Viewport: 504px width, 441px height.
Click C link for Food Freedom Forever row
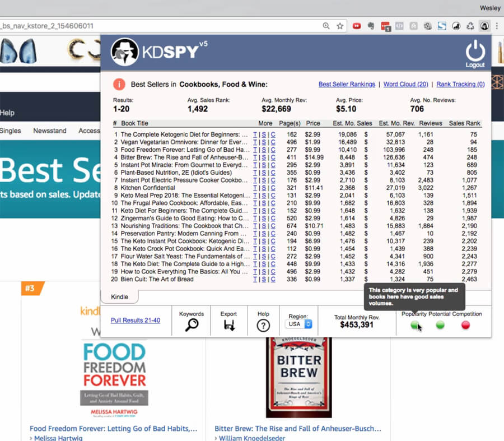pyautogui.click(x=273, y=150)
